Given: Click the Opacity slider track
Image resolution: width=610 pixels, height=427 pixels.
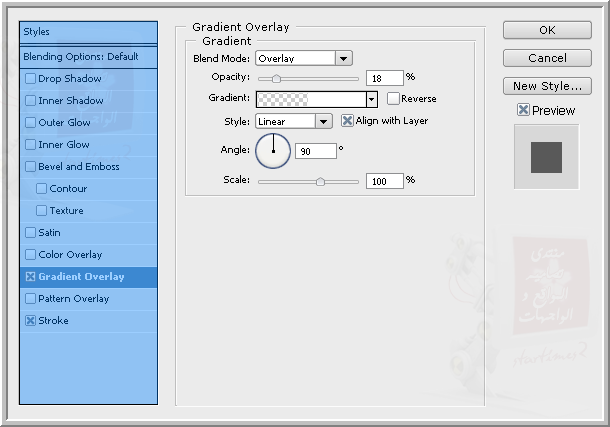Looking at the screenshot, I should pyautogui.click(x=308, y=77).
